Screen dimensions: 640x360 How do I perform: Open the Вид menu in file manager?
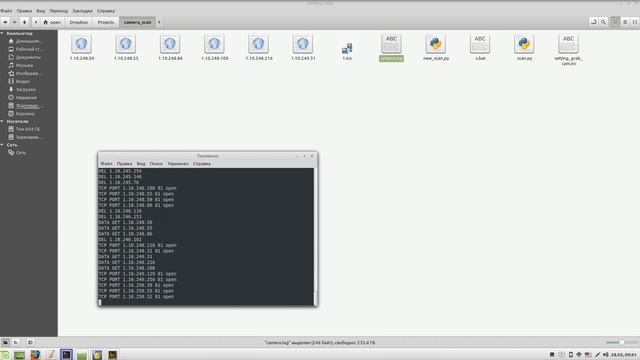(41, 11)
